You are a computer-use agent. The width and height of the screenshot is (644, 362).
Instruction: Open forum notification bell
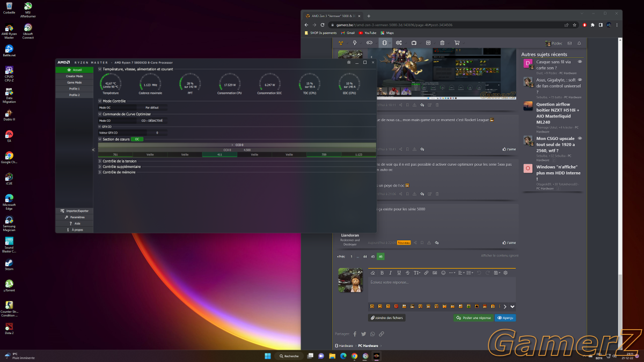pyautogui.click(x=579, y=43)
